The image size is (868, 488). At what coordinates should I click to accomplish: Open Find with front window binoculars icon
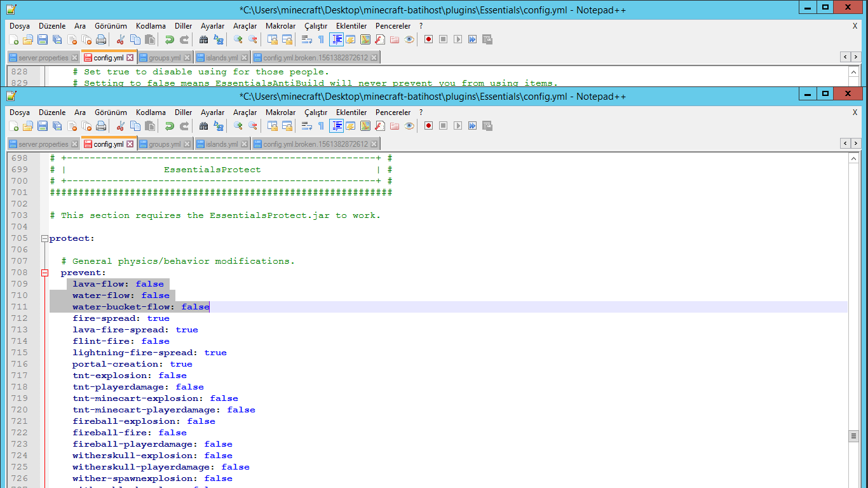pyautogui.click(x=203, y=126)
